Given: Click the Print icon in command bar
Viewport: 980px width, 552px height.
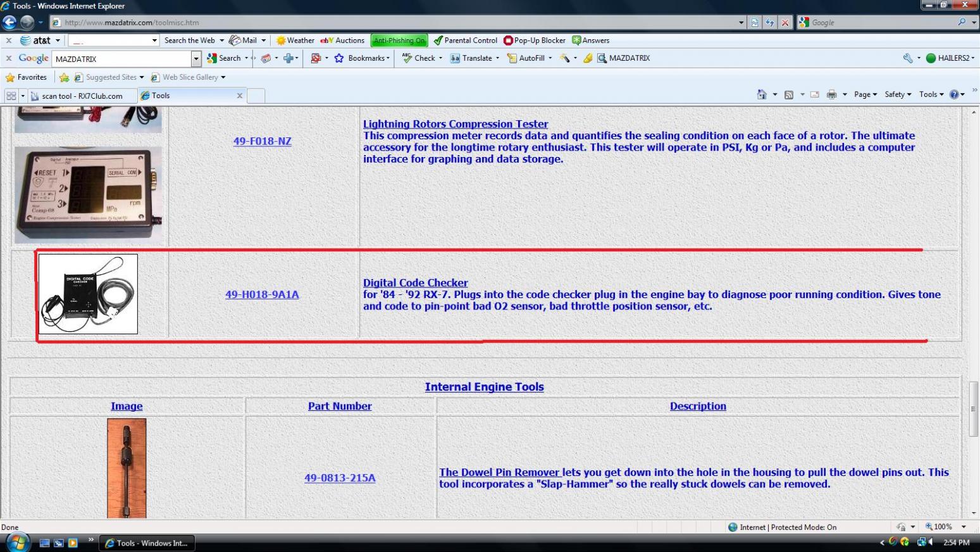Looking at the screenshot, I should (831, 94).
